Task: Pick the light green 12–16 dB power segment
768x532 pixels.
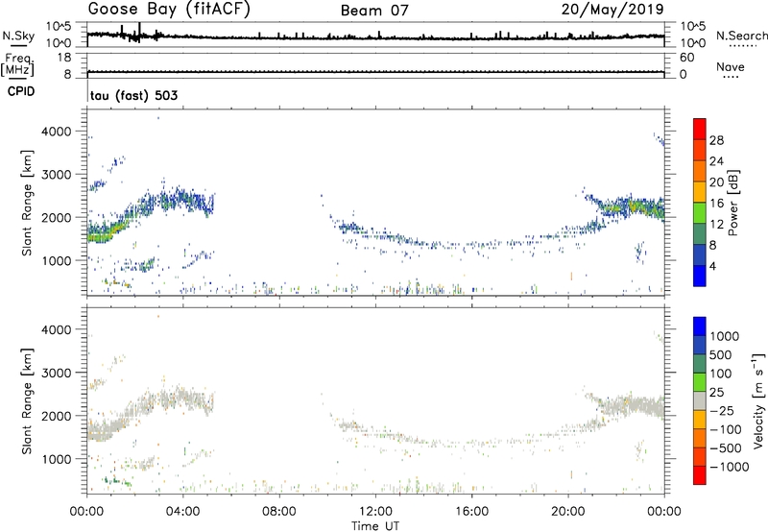Action: pos(700,213)
